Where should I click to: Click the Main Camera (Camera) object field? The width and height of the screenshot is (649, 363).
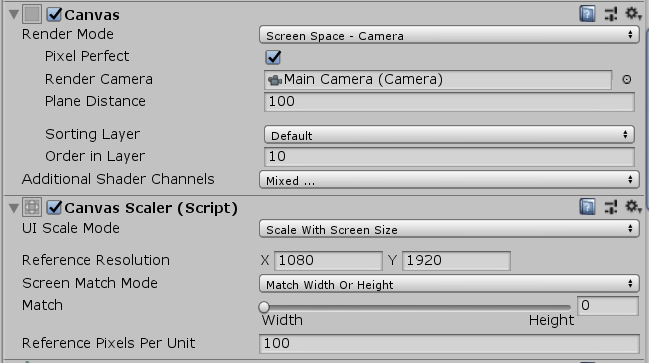(x=438, y=79)
